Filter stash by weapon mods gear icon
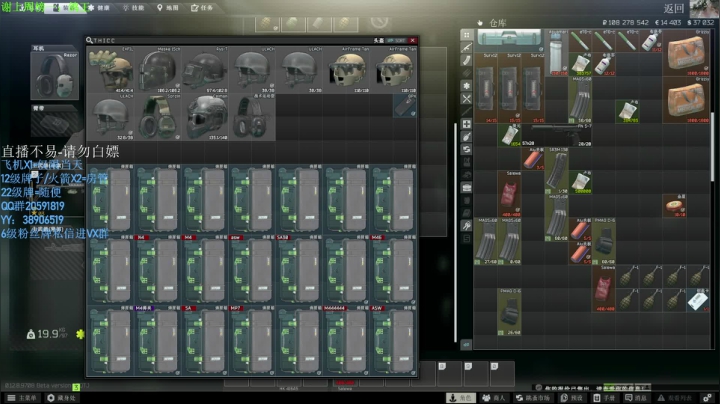This screenshot has width=720, height=404. (466, 86)
